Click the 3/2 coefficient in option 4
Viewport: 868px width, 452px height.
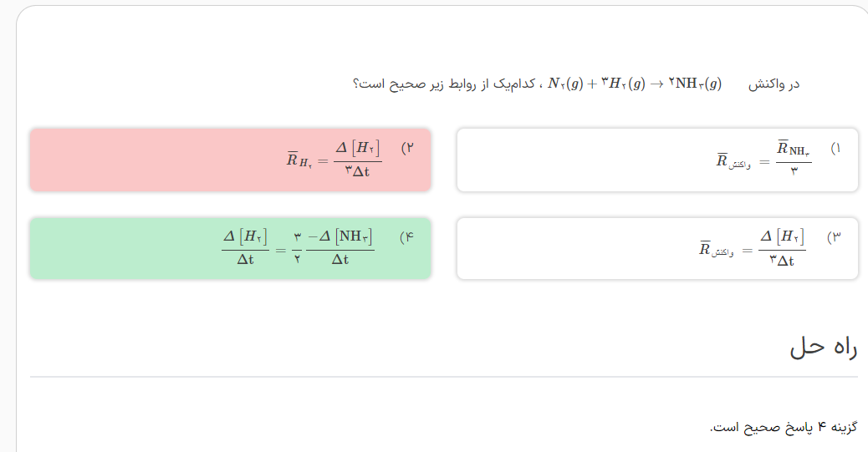click(x=297, y=248)
